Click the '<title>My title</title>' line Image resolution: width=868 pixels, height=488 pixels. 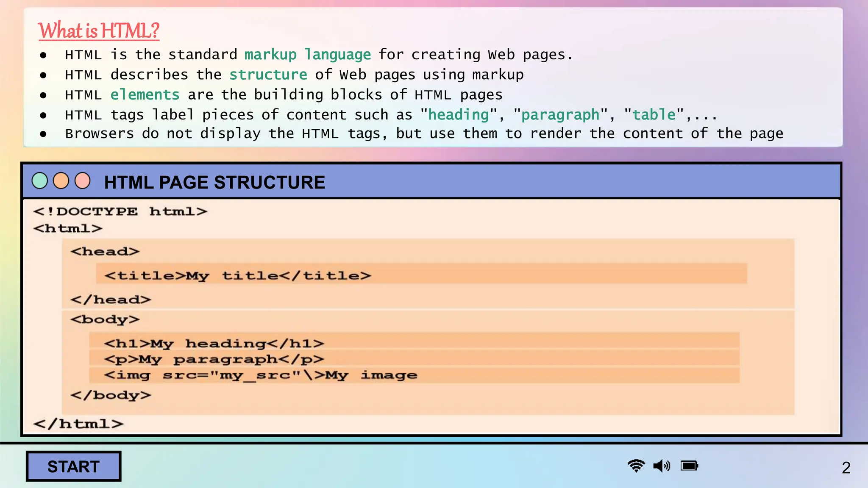click(x=238, y=276)
